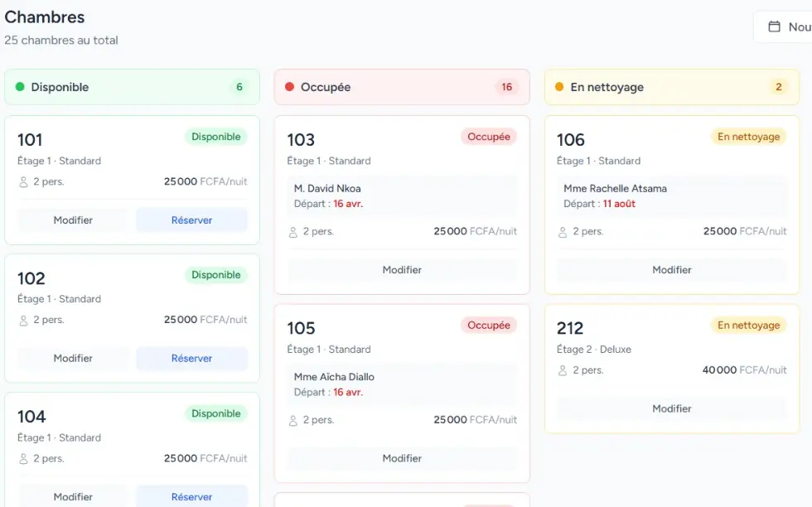Edit room 212 via Modifier
Viewport: 812px width, 507px height.
click(672, 408)
